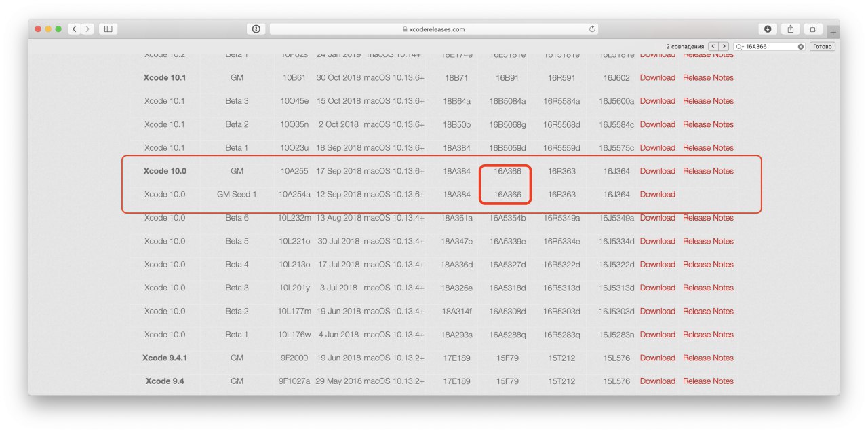Screen dimensions: 868x433
Task: Download Xcode 10.0 Beta 6
Action: coord(657,218)
